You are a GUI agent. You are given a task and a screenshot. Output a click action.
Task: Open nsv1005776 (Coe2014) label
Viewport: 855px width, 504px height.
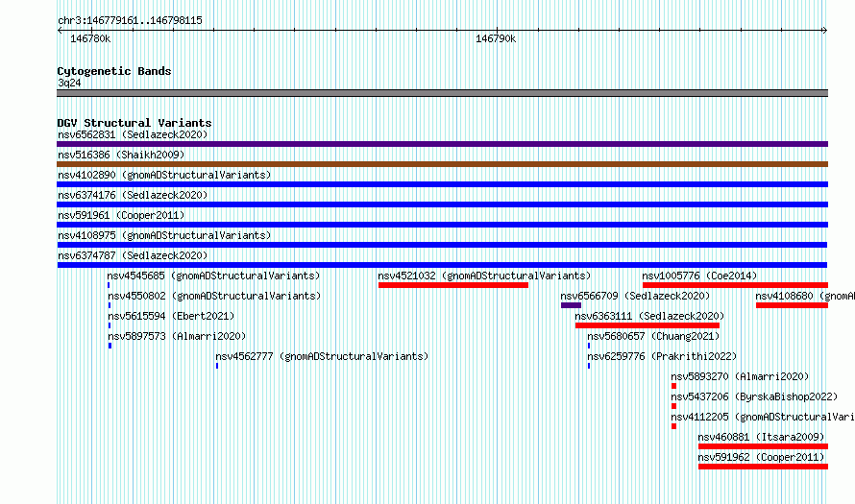coord(699,276)
